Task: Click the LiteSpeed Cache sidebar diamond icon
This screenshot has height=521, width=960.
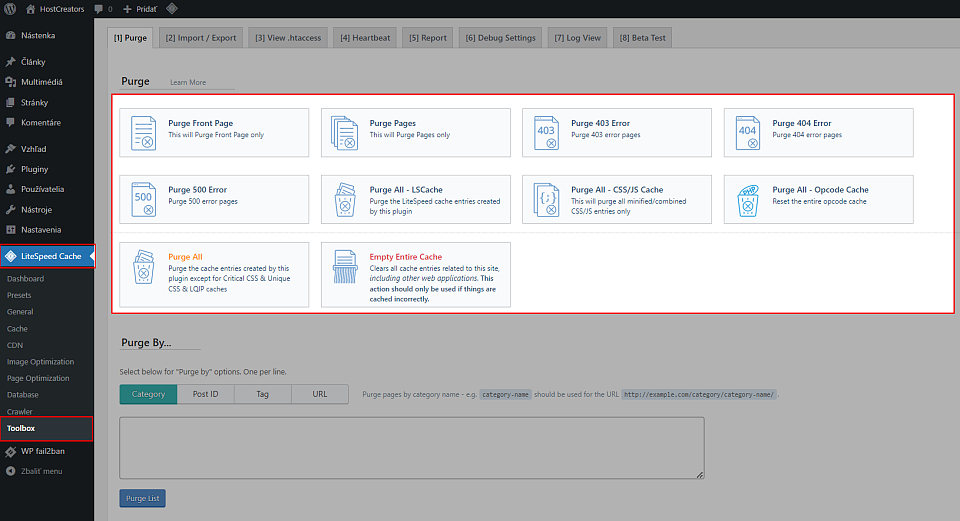Action: point(10,256)
